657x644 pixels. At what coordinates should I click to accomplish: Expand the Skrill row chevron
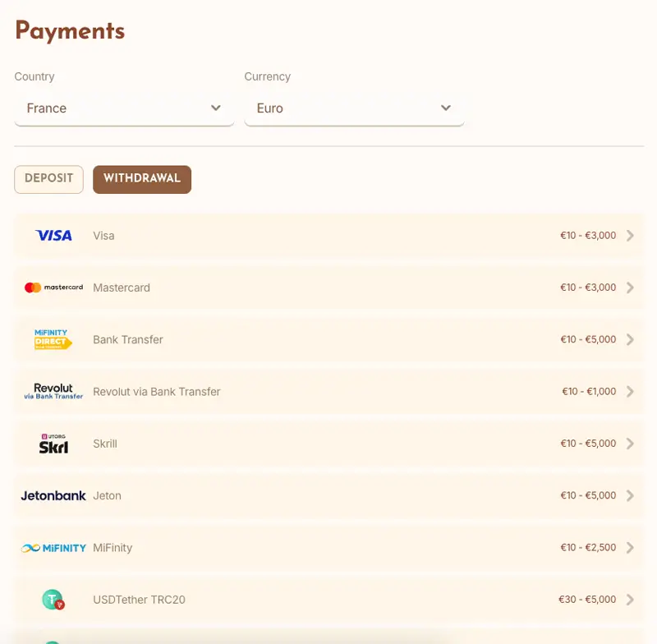click(630, 444)
